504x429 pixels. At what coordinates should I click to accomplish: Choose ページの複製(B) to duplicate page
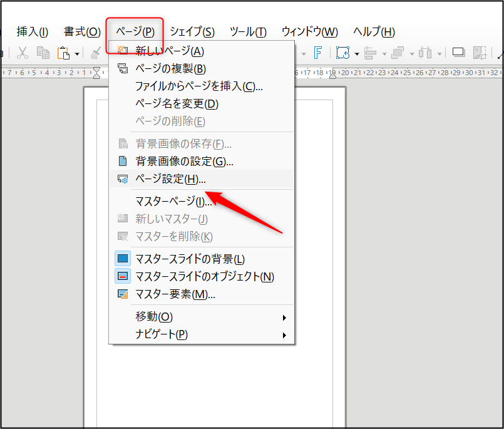tap(202, 68)
